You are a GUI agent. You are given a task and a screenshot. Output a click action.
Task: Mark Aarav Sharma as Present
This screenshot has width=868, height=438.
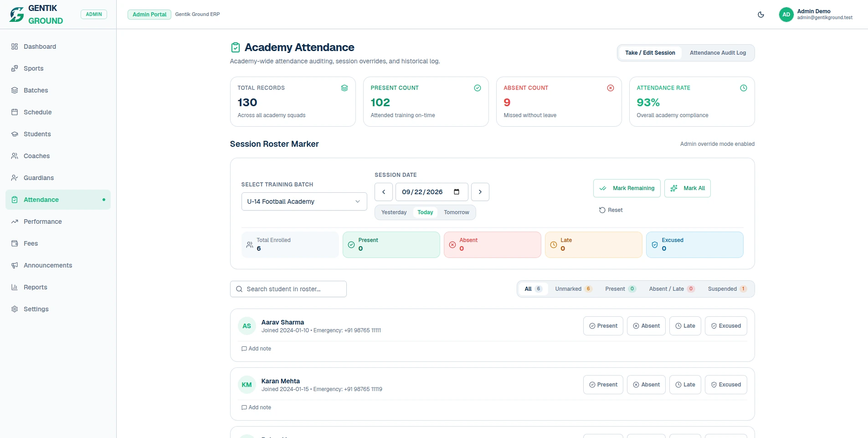[603, 326]
